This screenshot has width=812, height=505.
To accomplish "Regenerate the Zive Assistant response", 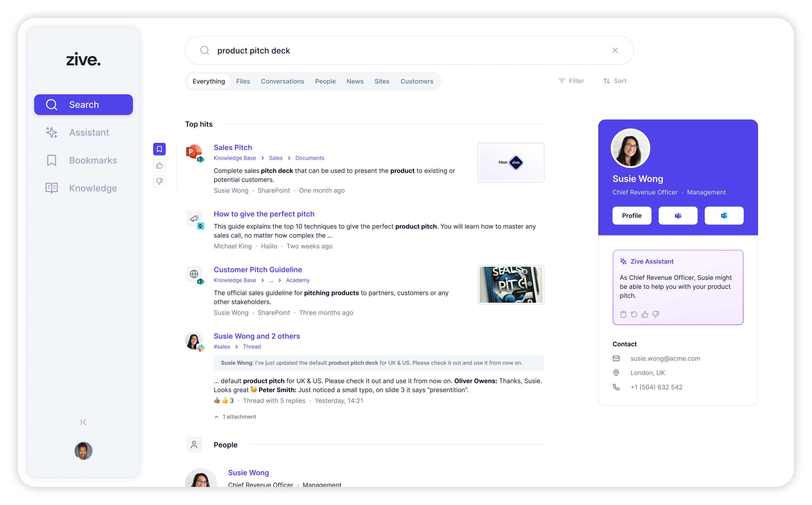I will [x=634, y=314].
